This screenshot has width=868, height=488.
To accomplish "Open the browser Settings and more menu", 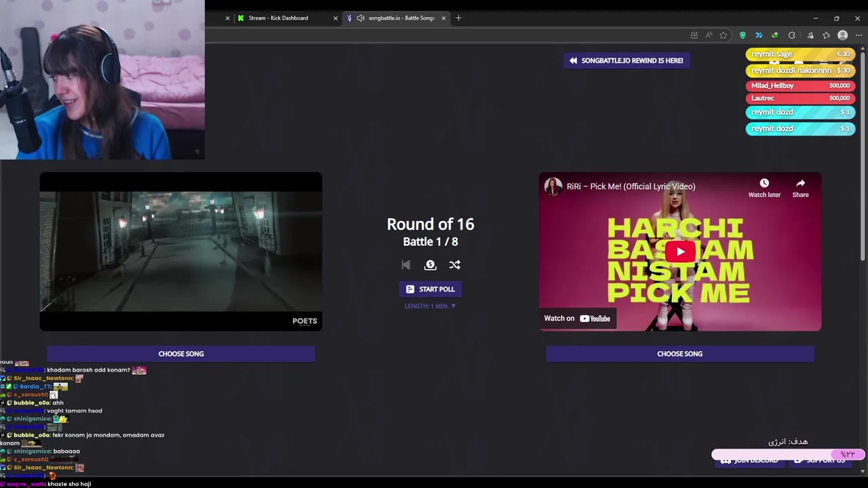I will (859, 35).
